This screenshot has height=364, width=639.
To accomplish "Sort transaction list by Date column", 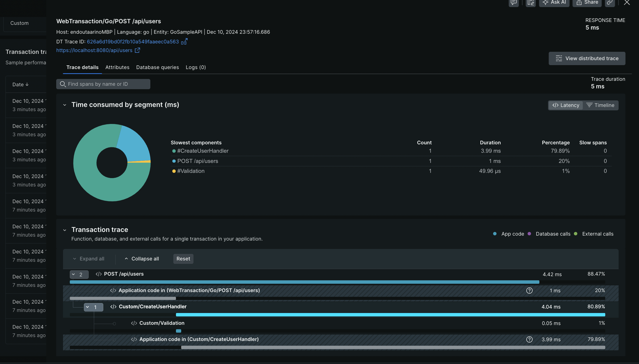I will 20,84.
